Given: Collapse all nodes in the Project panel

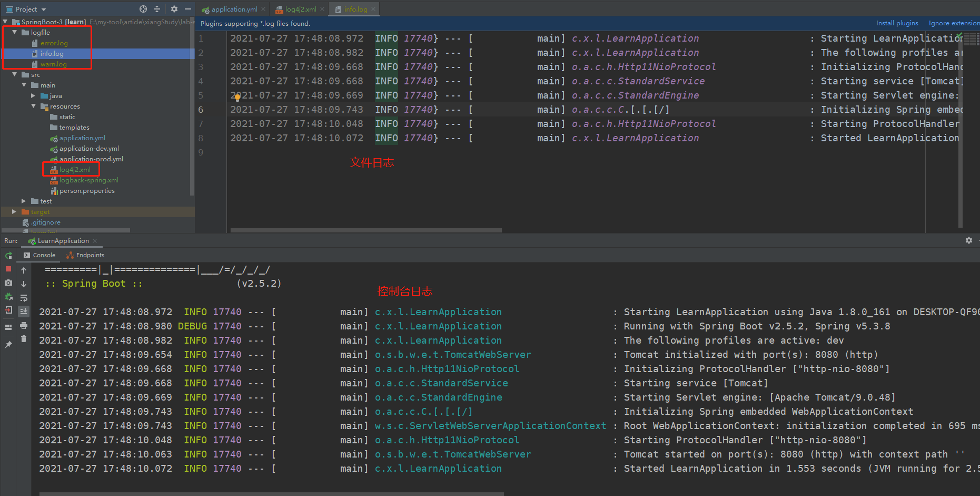Looking at the screenshot, I should (157, 9).
